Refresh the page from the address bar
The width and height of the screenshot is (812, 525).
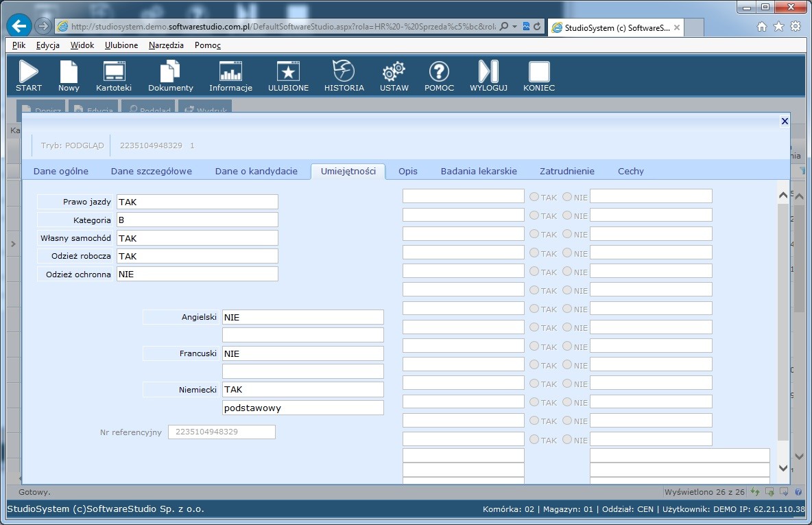pos(537,27)
